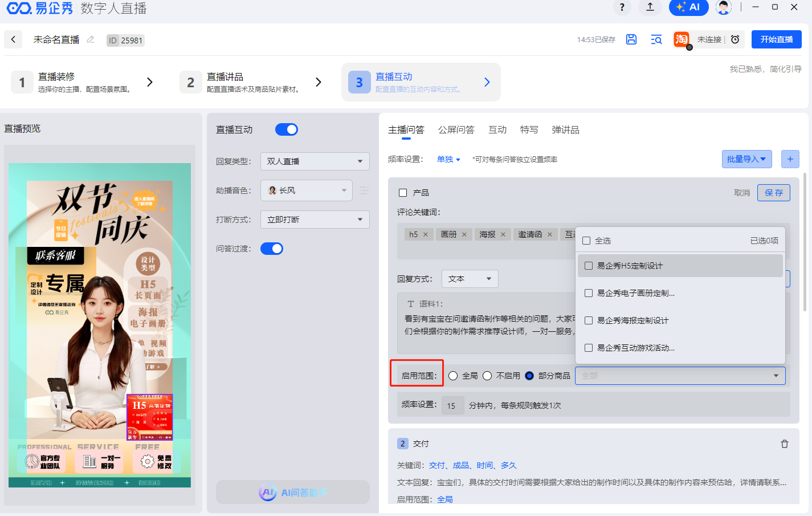Click the 保存 button
The image size is (812, 516).
tap(774, 193)
